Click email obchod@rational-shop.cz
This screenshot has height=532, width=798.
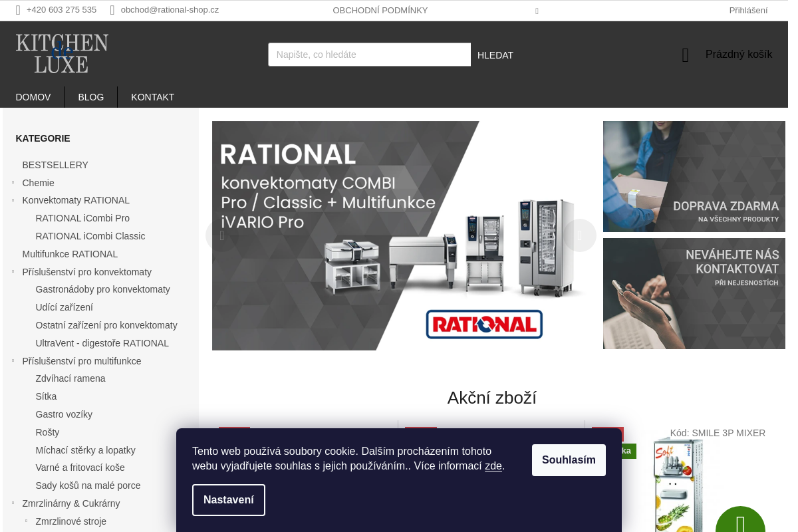170,10
